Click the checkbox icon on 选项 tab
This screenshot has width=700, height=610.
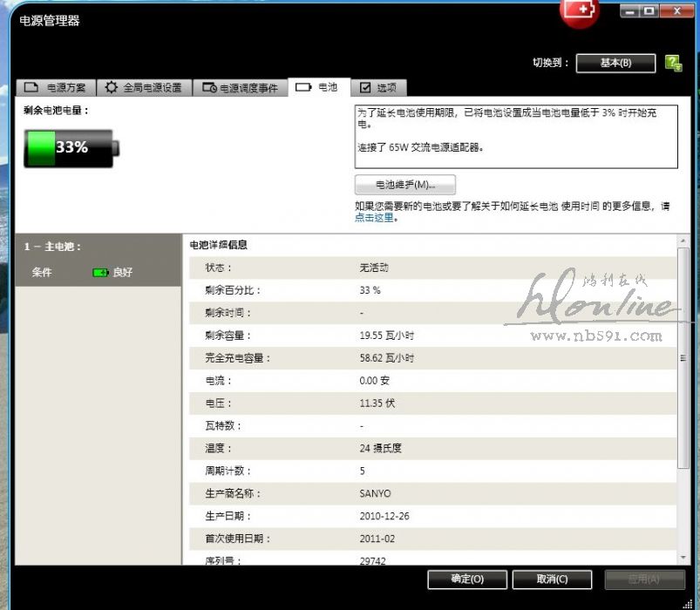click(365, 88)
